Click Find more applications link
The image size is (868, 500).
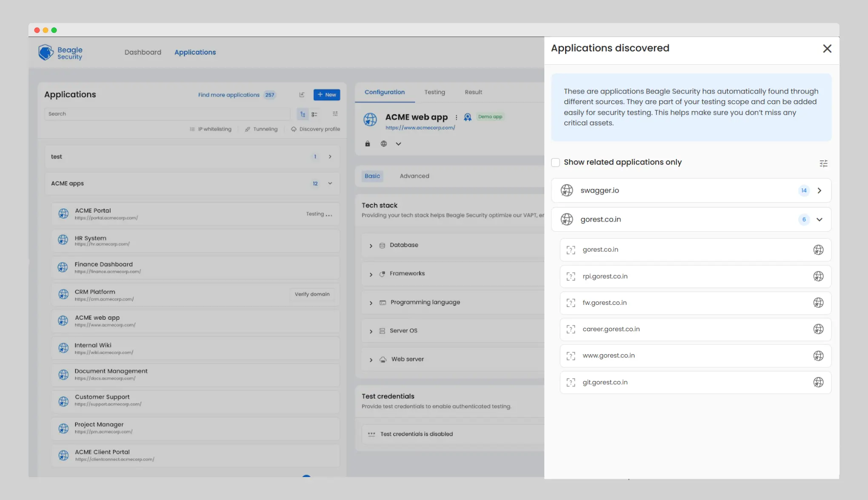pos(229,94)
